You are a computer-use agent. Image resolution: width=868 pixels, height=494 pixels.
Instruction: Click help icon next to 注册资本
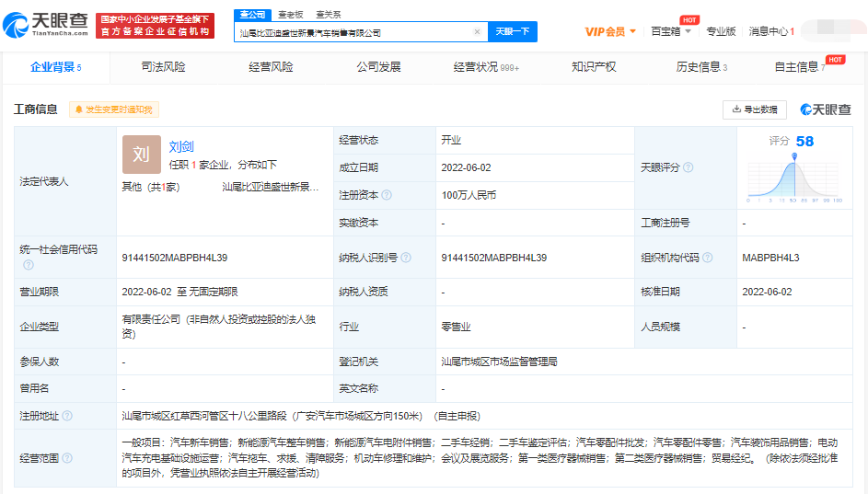387,195
